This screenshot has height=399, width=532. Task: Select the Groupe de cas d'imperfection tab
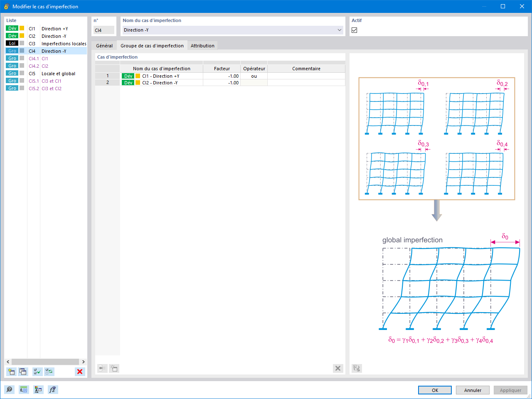tap(152, 46)
